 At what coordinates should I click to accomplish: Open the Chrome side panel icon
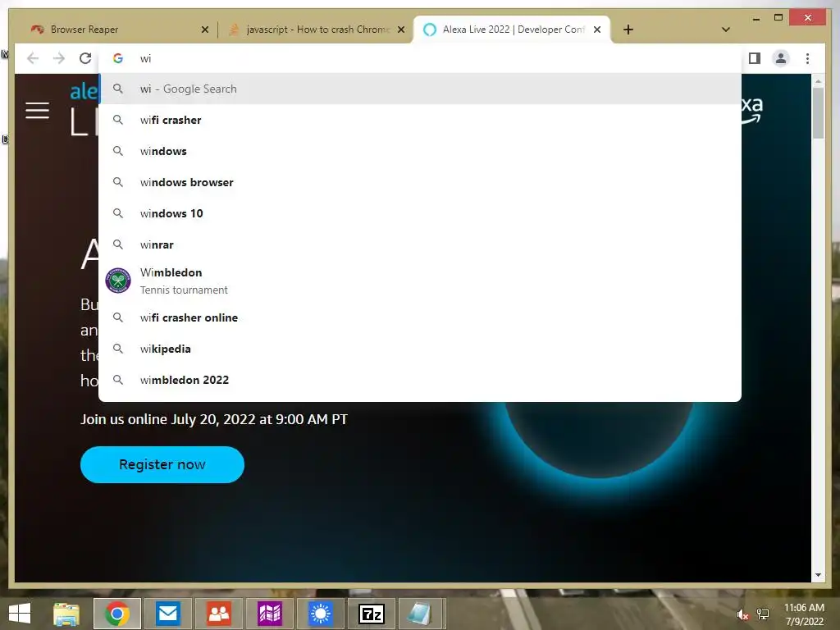755,58
